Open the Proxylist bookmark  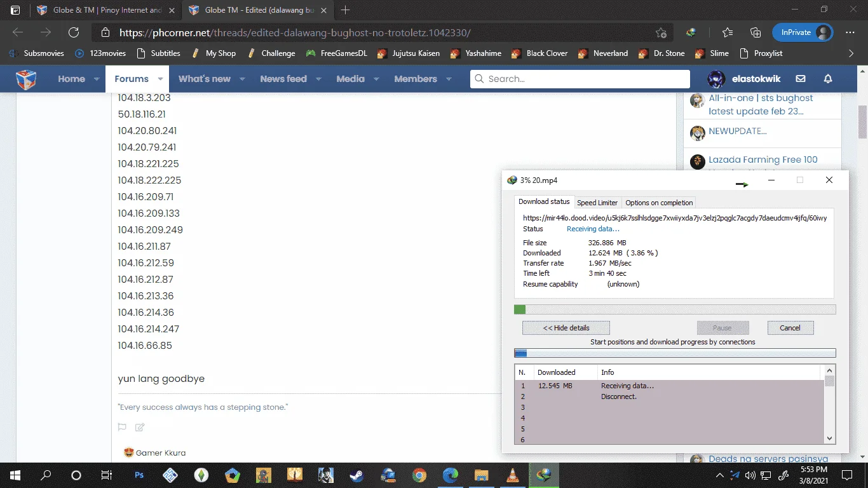point(761,53)
